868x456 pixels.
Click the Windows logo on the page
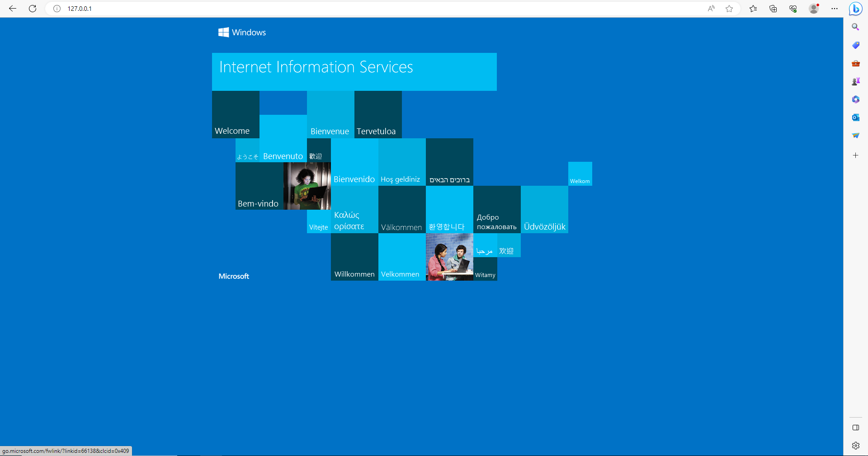(242, 33)
